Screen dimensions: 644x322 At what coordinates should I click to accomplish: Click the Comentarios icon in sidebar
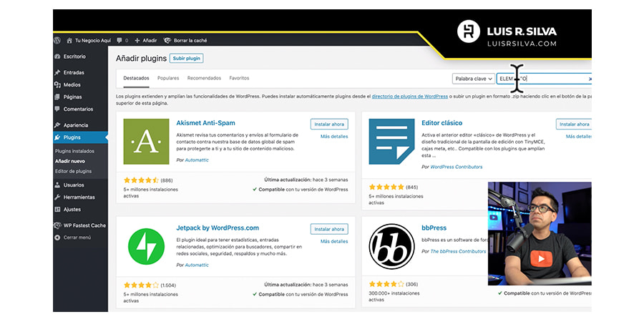[57, 109]
